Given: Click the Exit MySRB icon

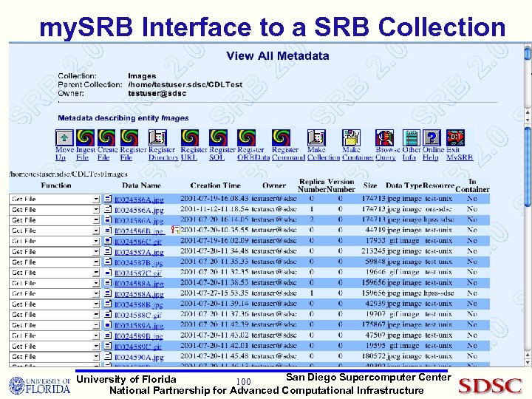Looking at the screenshot, I should 455,137.
